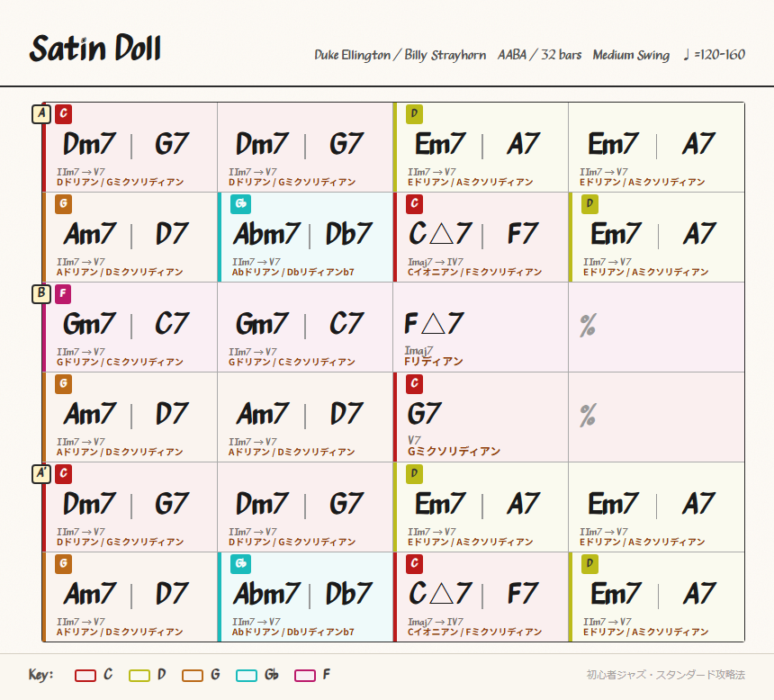Click the "A'" section marker box

point(41,474)
